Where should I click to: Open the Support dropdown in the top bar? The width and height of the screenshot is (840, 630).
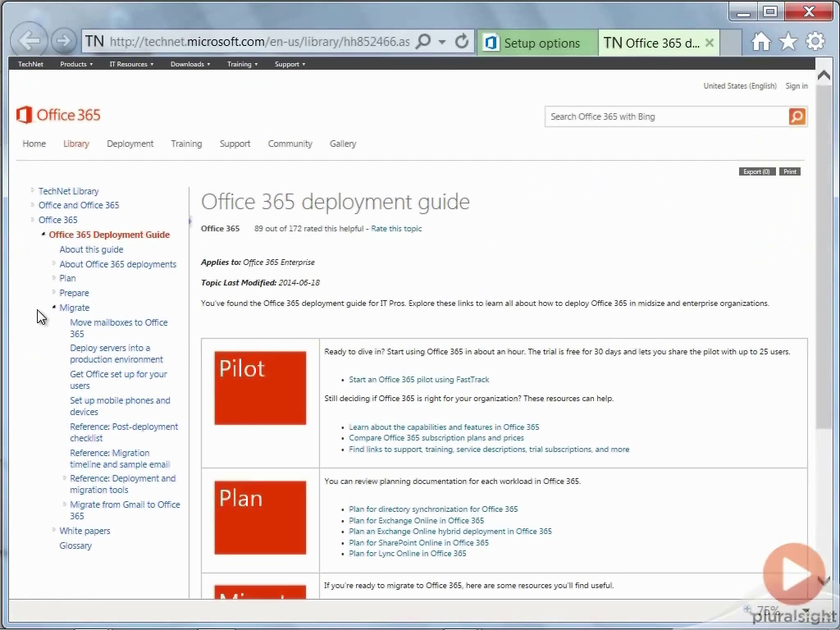290,64
